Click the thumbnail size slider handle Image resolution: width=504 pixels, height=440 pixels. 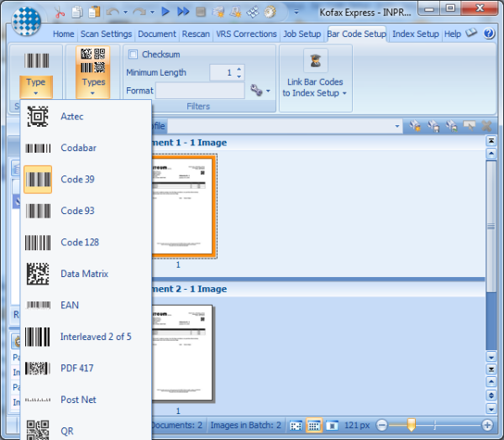click(411, 425)
